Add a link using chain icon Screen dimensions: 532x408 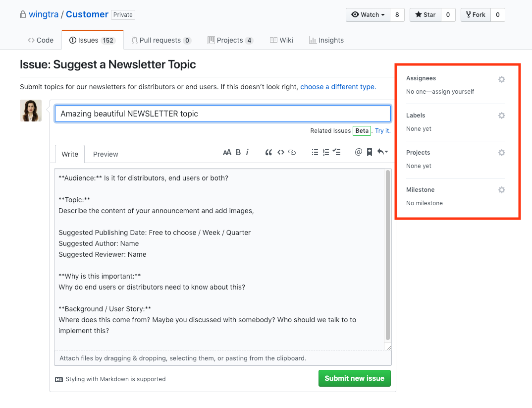click(292, 153)
